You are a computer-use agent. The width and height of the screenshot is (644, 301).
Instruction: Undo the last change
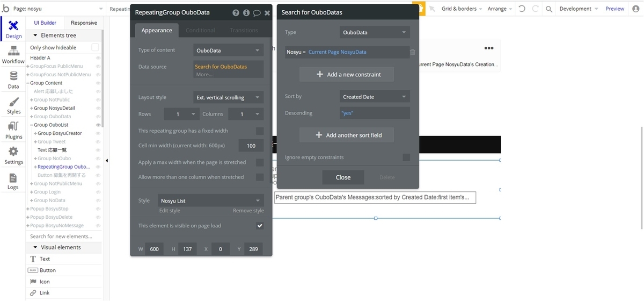click(x=522, y=9)
